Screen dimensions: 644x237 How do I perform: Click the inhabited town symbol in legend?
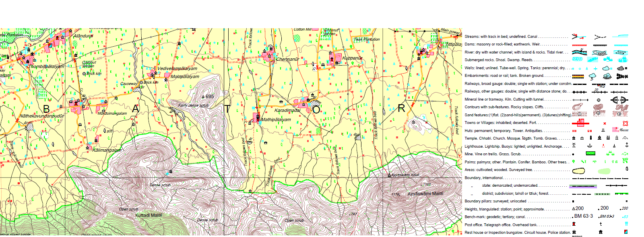click(x=580, y=123)
